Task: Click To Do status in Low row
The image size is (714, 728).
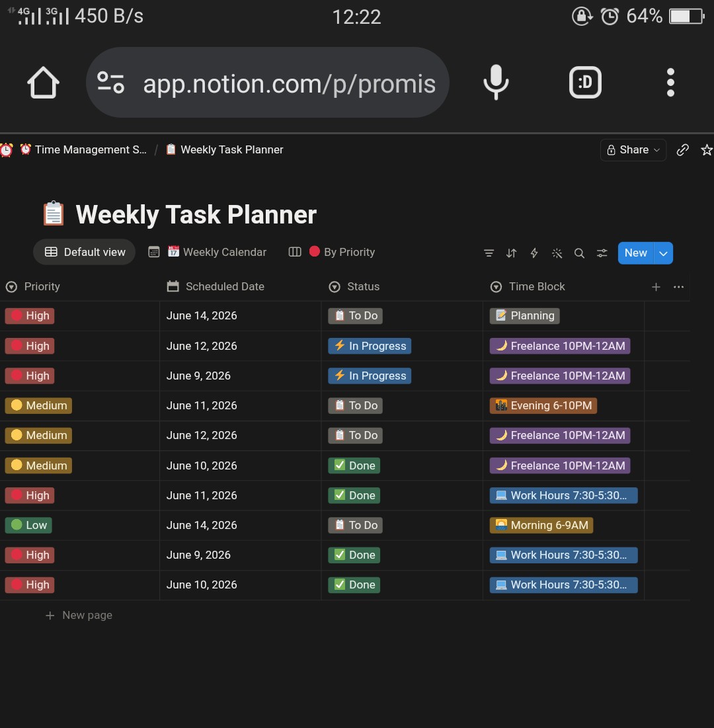Action: click(x=355, y=525)
